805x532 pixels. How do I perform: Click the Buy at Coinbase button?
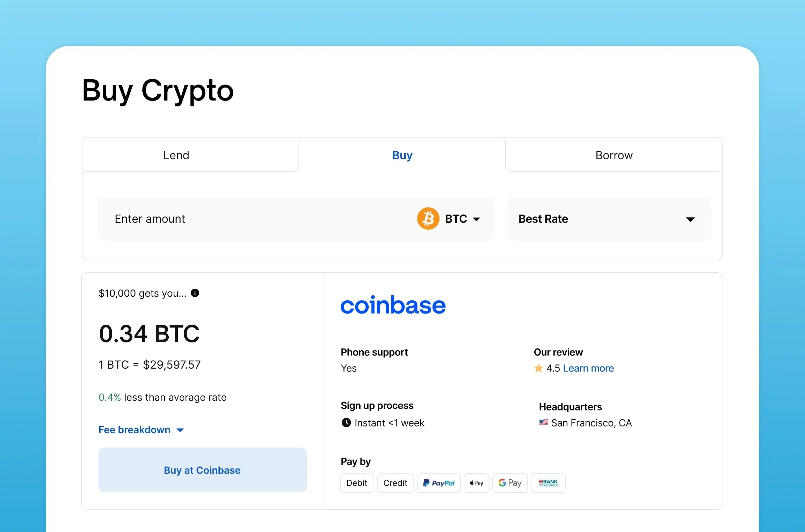[203, 470]
